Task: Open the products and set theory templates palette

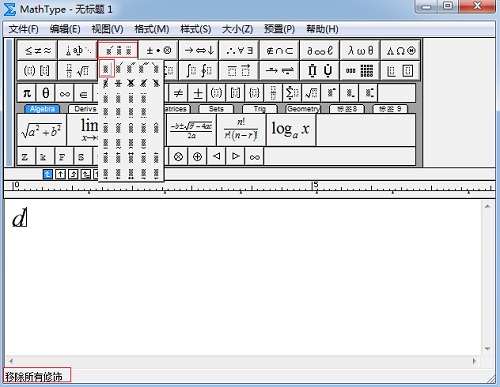Action: click(320, 70)
